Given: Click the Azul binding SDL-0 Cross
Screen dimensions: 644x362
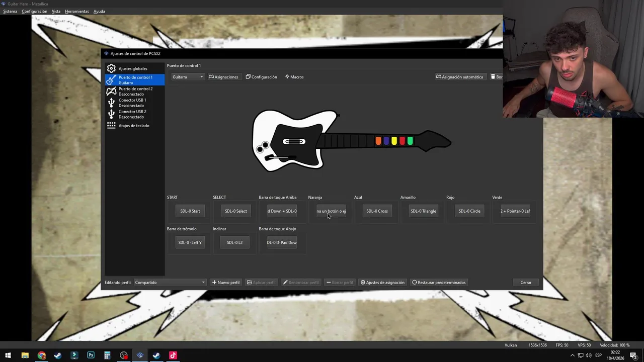Looking at the screenshot, I should (x=377, y=211).
